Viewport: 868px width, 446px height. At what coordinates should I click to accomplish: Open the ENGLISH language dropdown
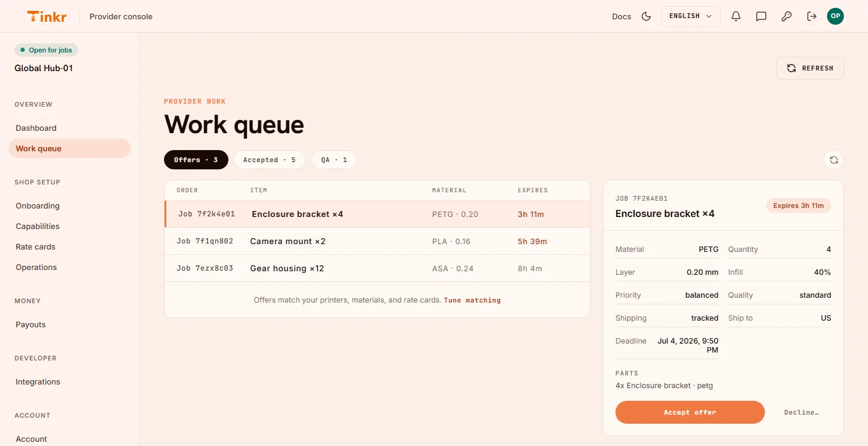point(691,16)
